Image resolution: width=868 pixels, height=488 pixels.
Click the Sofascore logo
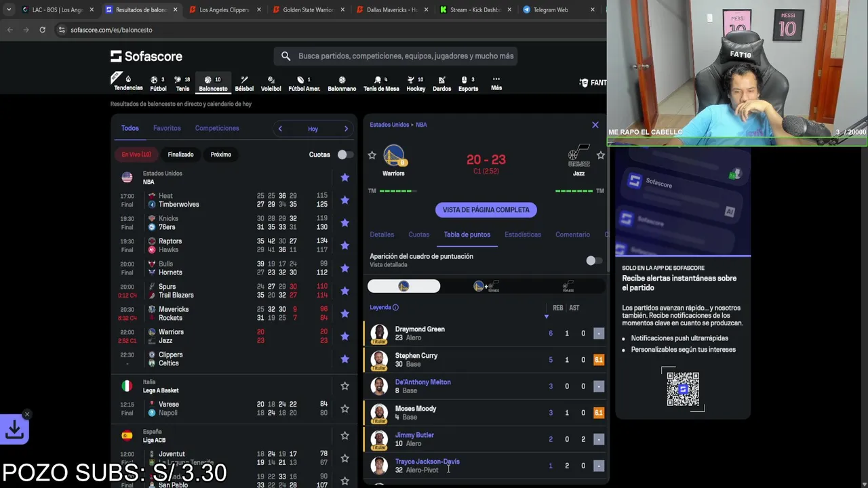[146, 56]
